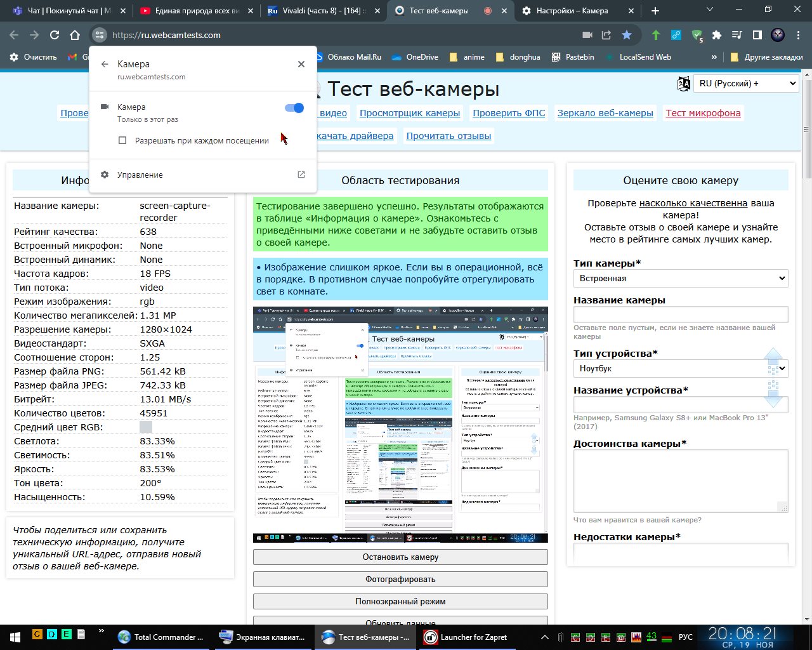Viewport: 812px width, 650px height.
Task: Switch to the Vivaldi (часть 8) tab
Action: 320,11
